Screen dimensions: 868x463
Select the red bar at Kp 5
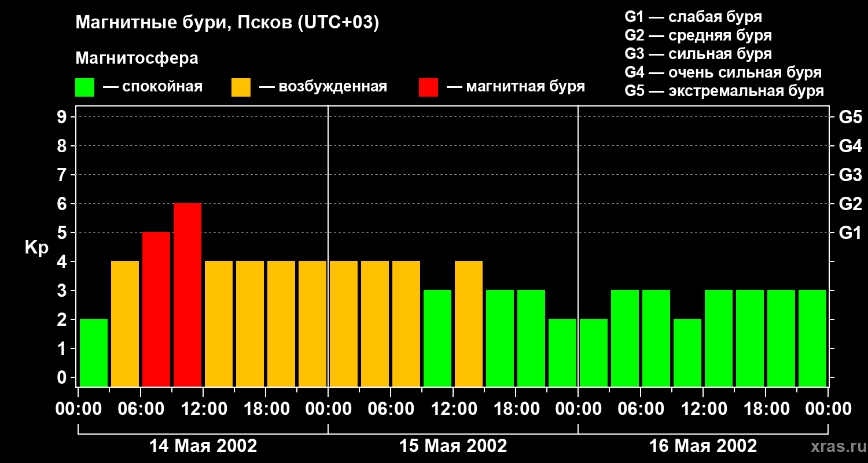coord(156,308)
